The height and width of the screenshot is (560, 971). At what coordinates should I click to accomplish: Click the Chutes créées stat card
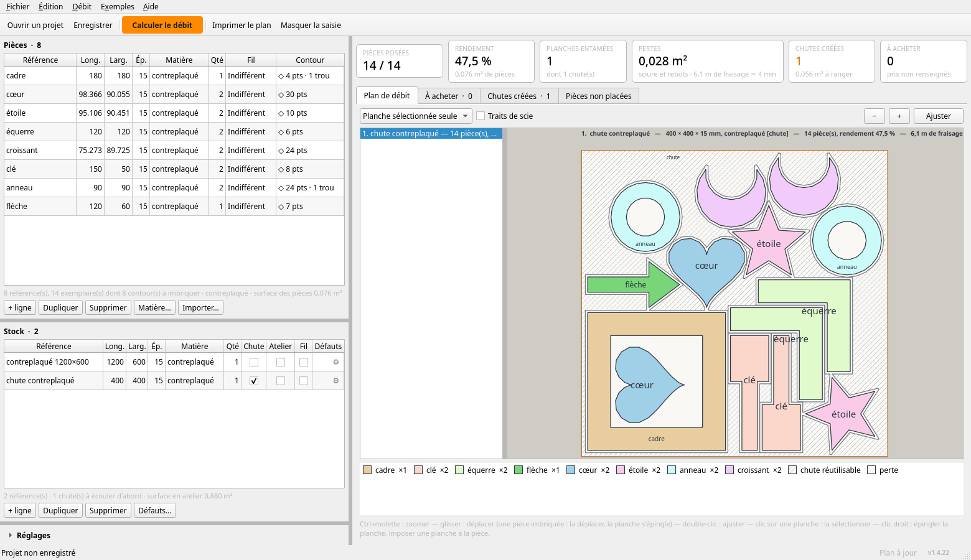832,61
